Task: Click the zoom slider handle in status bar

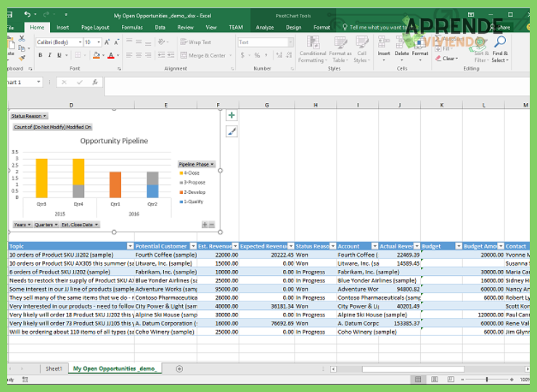Action: [x=487, y=380]
